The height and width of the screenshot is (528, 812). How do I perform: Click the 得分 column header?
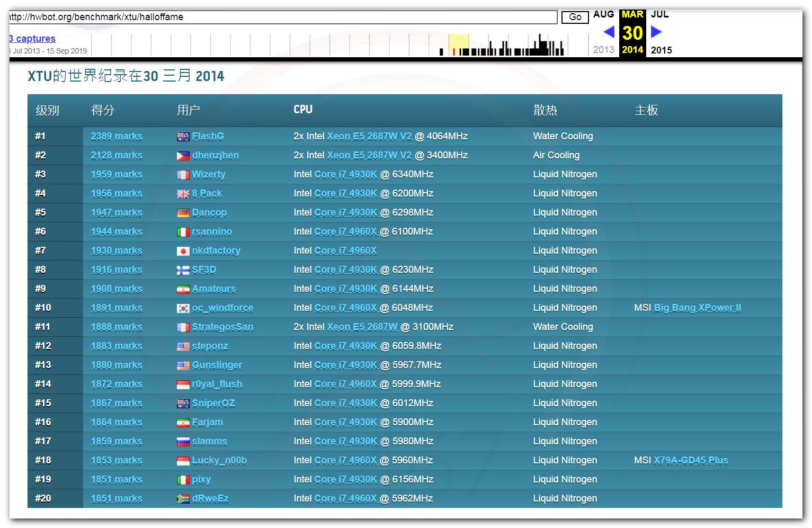pyautogui.click(x=103, y=110)
